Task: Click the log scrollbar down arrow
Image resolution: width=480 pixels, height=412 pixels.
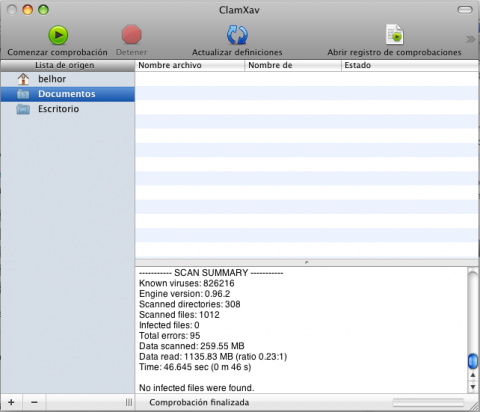Action: pos(473,387)
